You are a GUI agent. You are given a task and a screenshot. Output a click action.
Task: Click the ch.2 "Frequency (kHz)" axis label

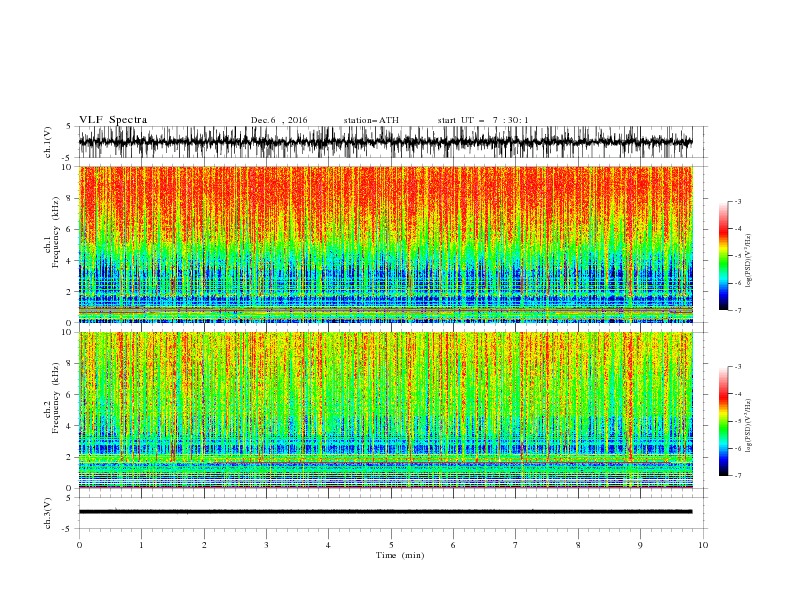(56, 398)
